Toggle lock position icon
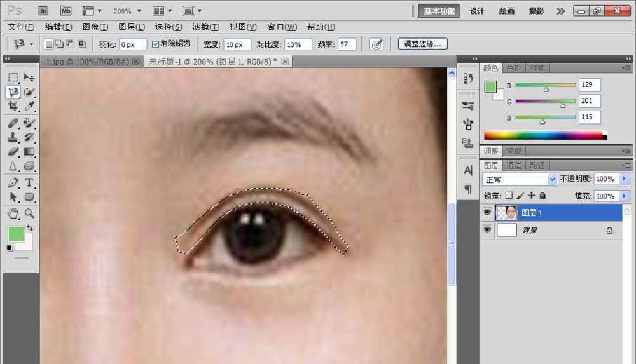The width and height of the screenshot is (636, 364). (x=531, y=196)
